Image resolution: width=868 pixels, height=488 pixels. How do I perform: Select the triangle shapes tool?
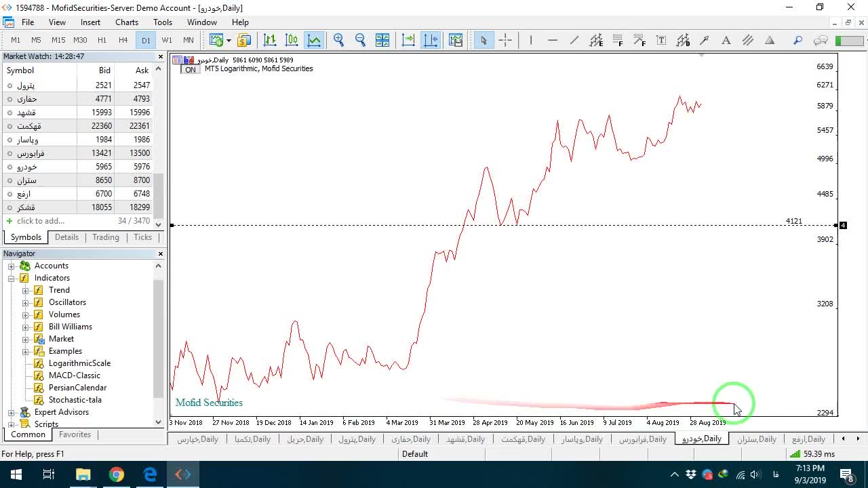(x=770, y=40)
